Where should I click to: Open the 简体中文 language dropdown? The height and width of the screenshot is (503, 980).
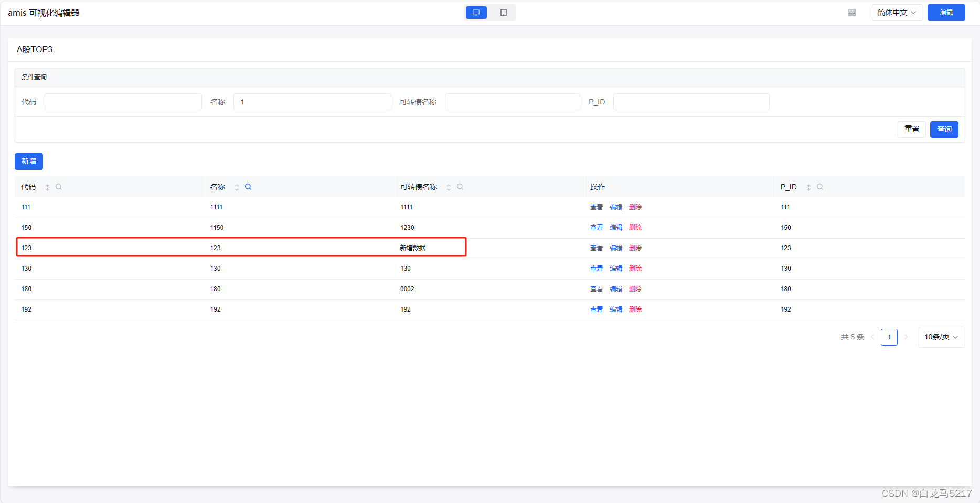(897, 13)
